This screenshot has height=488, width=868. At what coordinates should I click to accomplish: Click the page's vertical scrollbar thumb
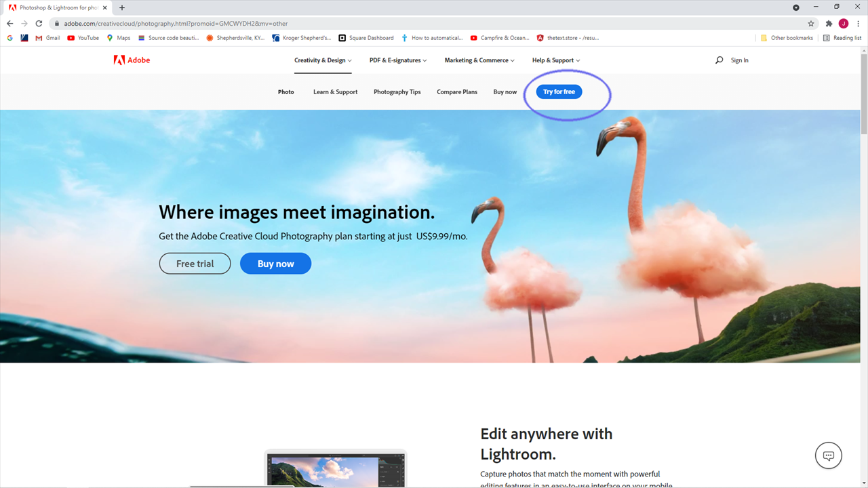(x=864, y=94)
